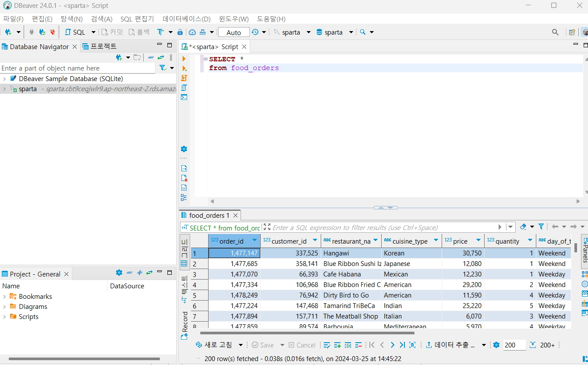Image resolution: width=588 pixels, height=365 pixels.
Task: Expand the sparta connection tree node
Action: pyautogui.click(x=4, y=89)
